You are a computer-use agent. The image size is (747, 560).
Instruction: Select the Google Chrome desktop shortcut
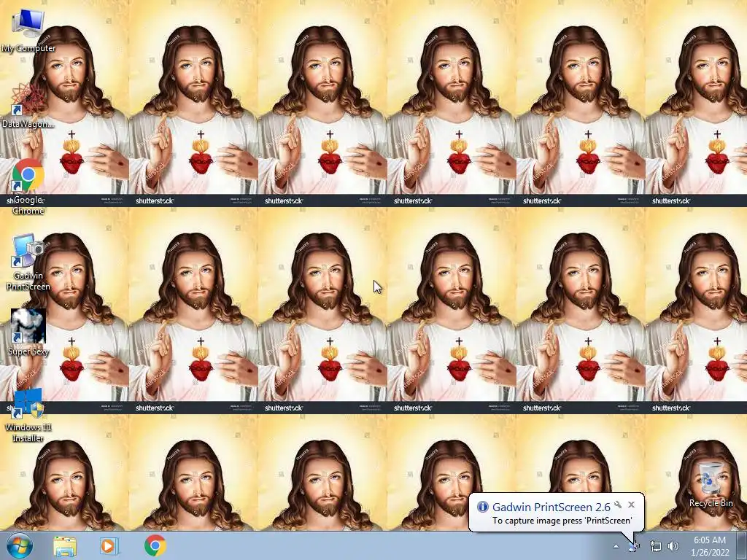click(28, 186)
